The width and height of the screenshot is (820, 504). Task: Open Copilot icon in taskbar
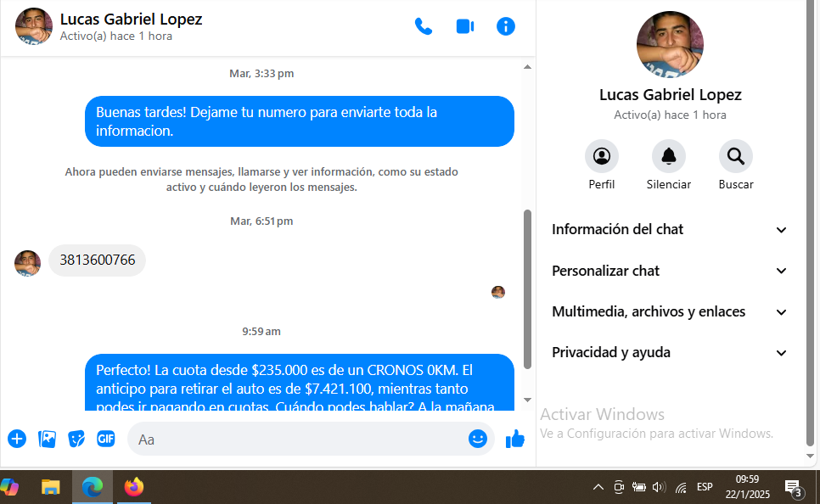pos(9,487)
